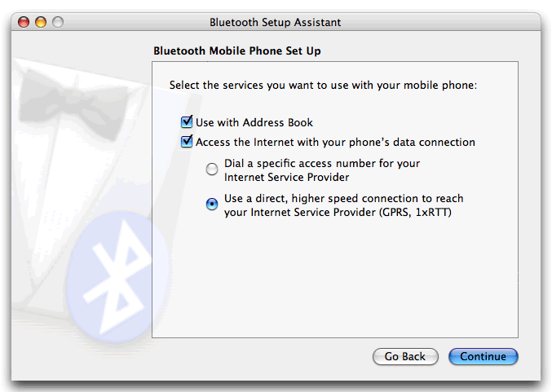Click empty area of the services panel
Image resolution: width=552 pixels, height=392 pixels.
tap(334, 285)
